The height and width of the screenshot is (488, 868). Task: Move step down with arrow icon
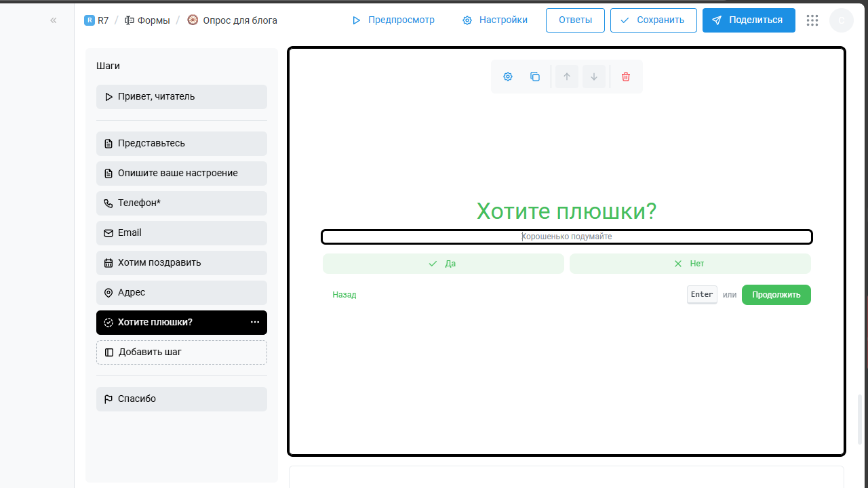point(594,77)
